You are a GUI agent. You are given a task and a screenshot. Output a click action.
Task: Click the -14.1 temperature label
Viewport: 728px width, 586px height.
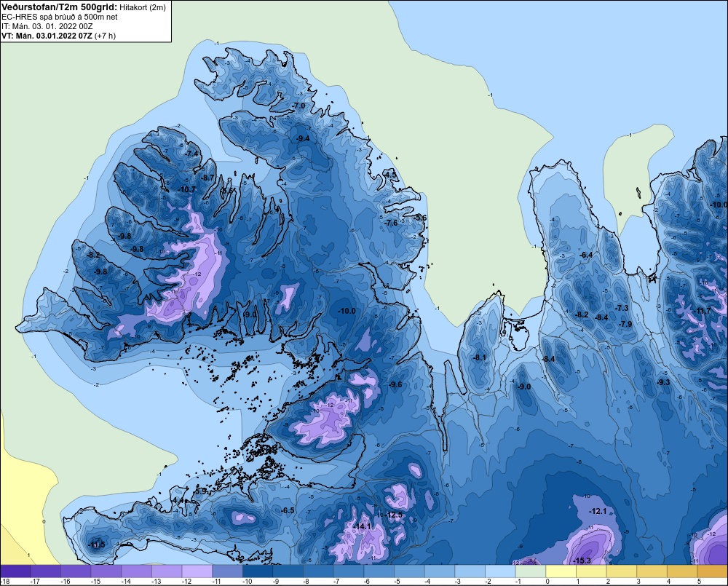click(x=363, y=526)
